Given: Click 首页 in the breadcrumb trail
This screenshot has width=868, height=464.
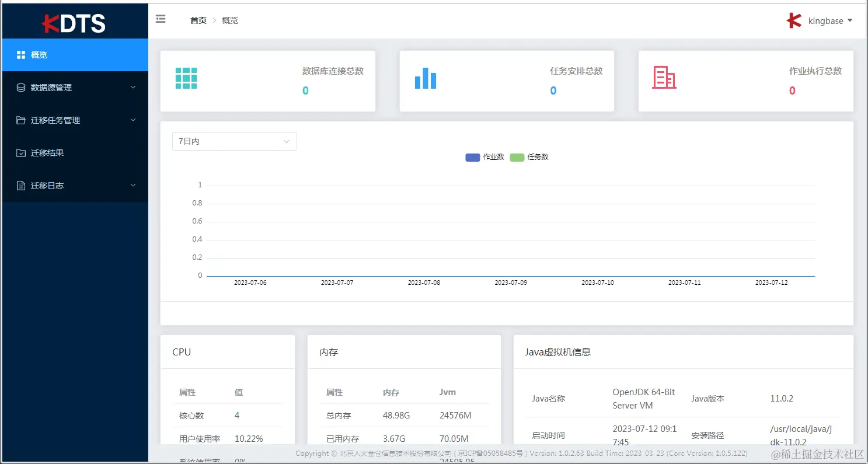Looking at the screenshot, I should [x=198, y=20].
